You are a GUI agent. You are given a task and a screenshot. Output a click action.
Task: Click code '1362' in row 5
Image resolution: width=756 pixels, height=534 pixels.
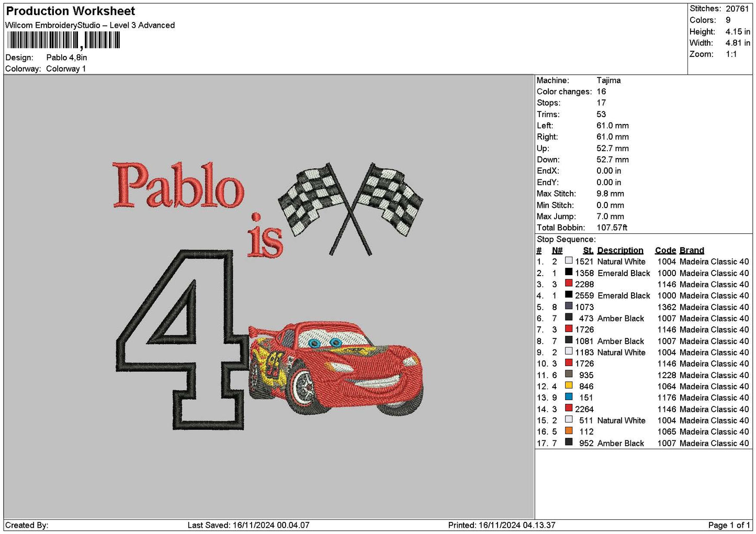click(x=667, y=307)
